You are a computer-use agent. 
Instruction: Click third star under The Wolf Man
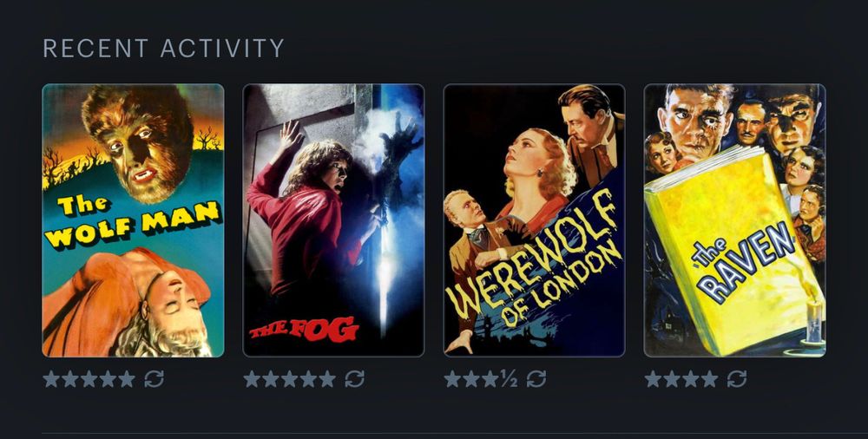89,379
